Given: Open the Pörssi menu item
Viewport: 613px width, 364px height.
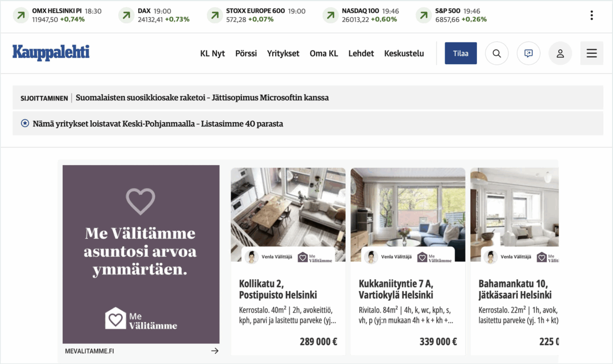Looking at the screenshot, I should click(246, 54).
